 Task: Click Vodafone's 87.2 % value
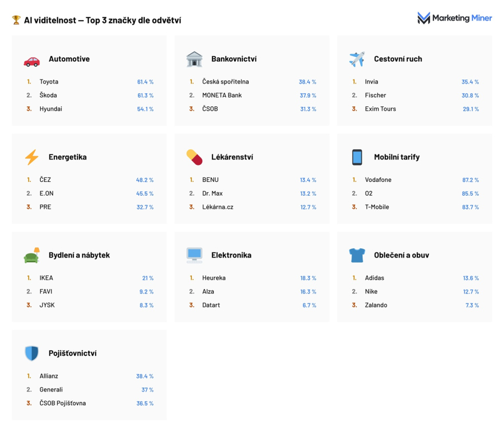pos(470,180)
